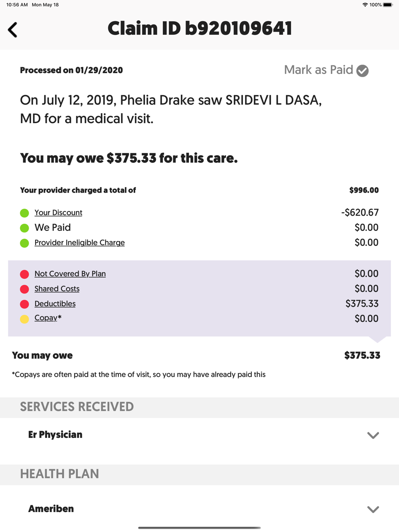Click the green dot beside Your Discount
399x532 pixels.
tap(24, 213)
